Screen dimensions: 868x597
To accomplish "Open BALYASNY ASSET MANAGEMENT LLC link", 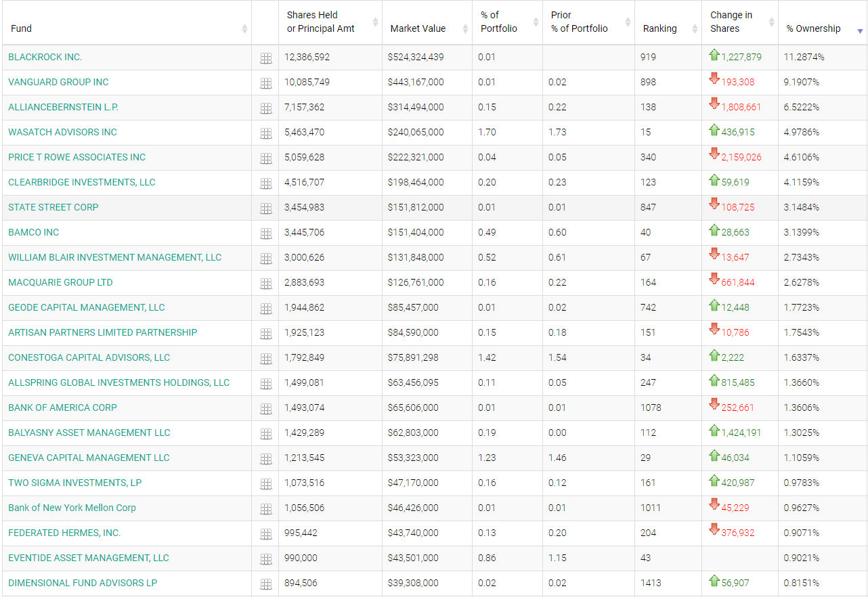I will coord(89,433).
